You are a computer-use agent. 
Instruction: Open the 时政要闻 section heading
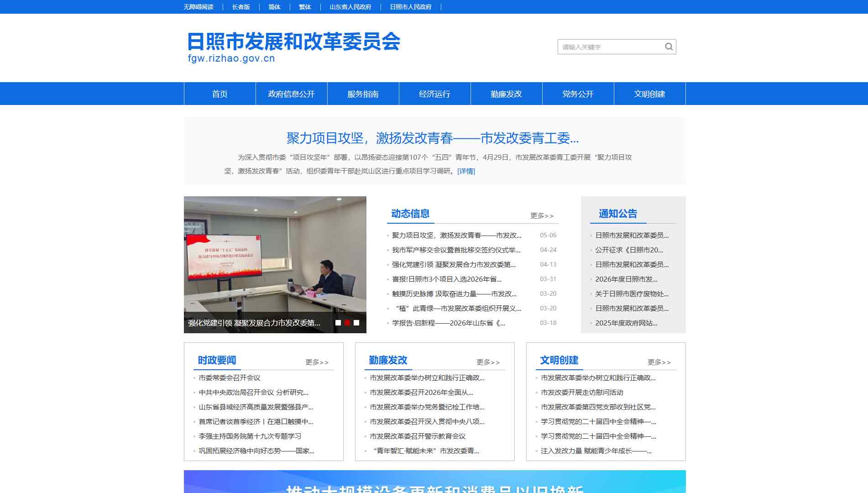click(217, 360)
